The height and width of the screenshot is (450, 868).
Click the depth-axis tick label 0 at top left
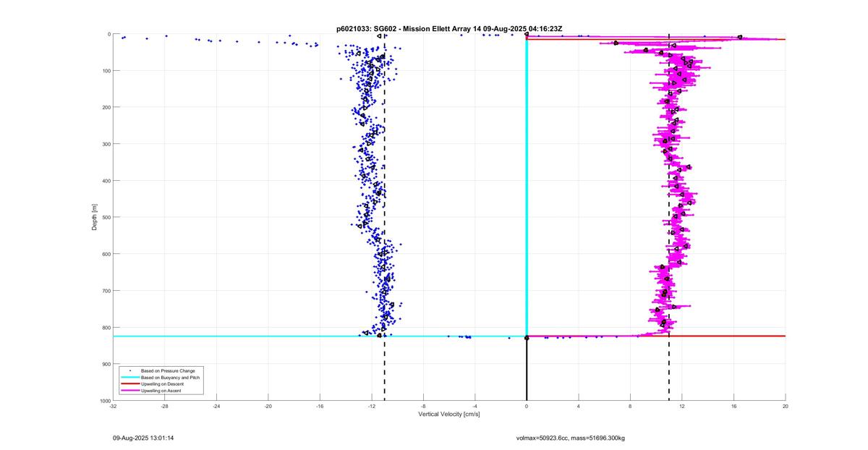point(109,34)
